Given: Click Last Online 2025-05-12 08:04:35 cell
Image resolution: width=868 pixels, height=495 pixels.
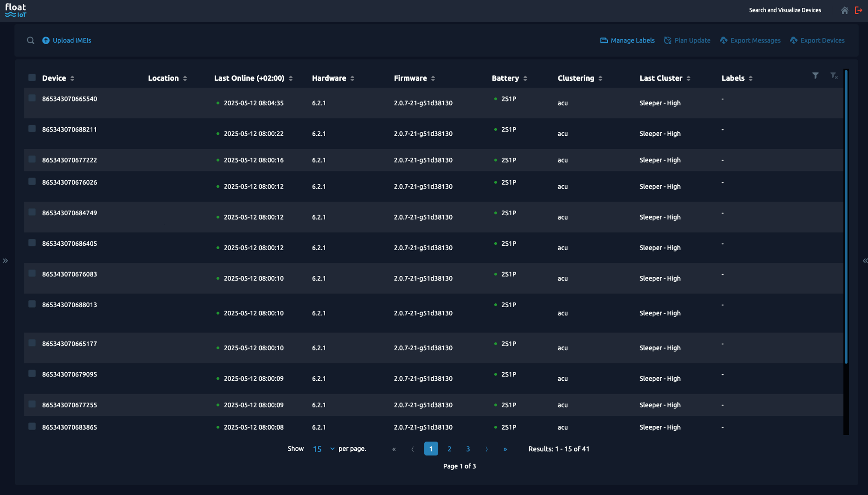Looking at the screenshot, I should pos(253,103).
